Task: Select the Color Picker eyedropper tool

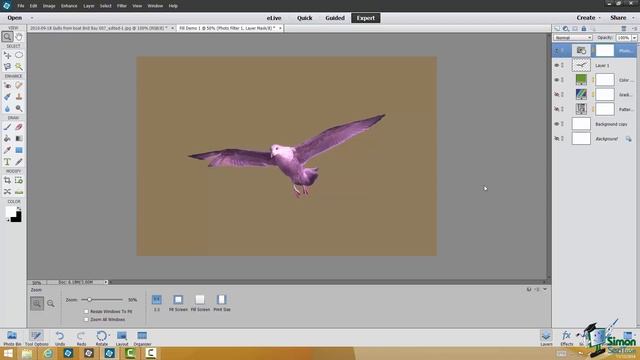Action: click(7, 150)
